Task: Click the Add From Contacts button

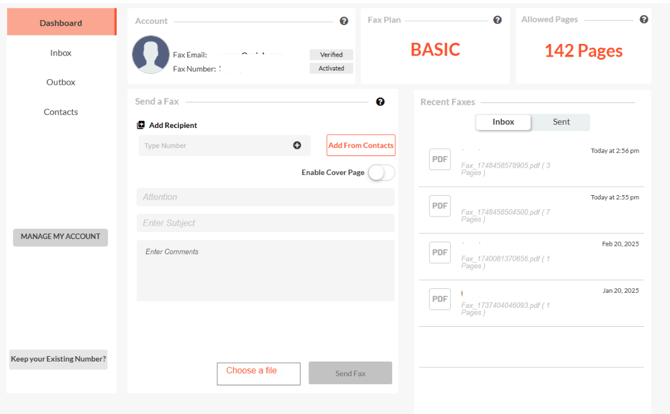Action: coord(361,145)
